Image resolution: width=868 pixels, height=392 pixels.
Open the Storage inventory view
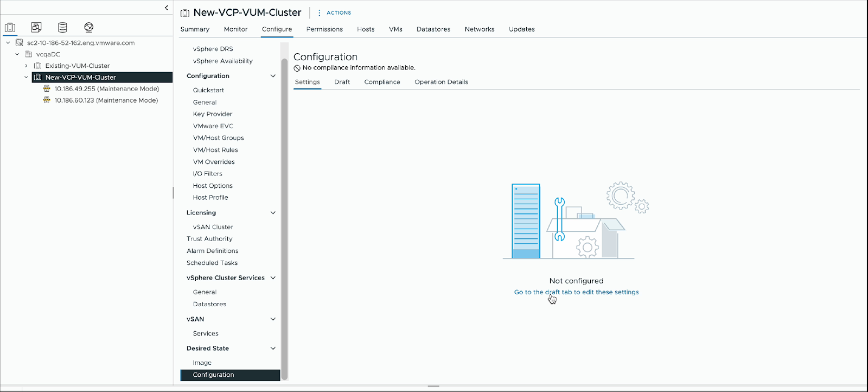[x=62, y=27]
